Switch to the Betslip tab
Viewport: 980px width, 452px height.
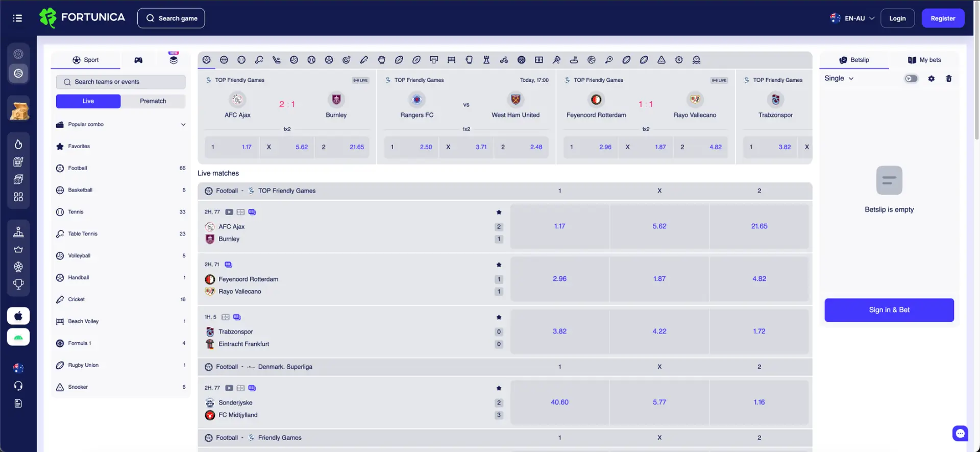854,60
